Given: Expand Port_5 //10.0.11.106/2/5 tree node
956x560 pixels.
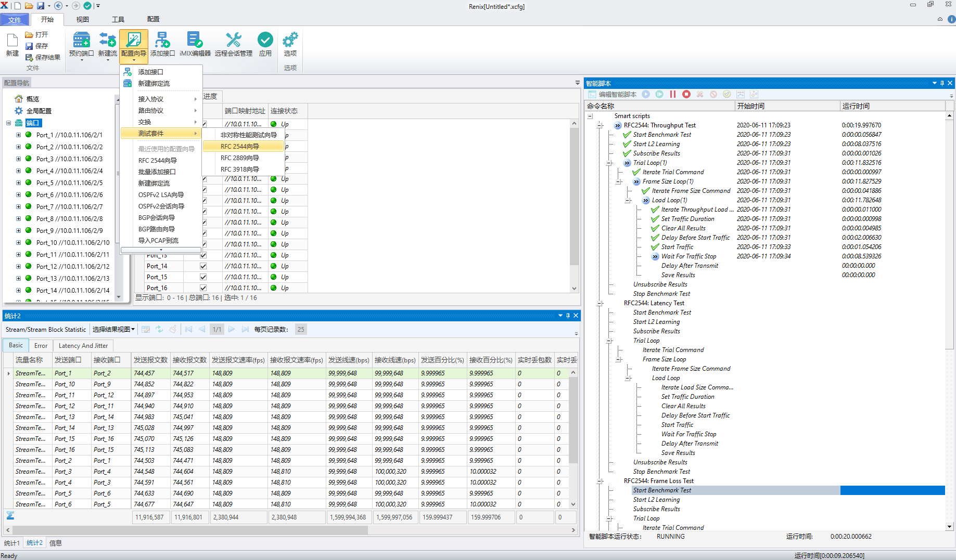Looking at the screenshot, I should 18,183.
